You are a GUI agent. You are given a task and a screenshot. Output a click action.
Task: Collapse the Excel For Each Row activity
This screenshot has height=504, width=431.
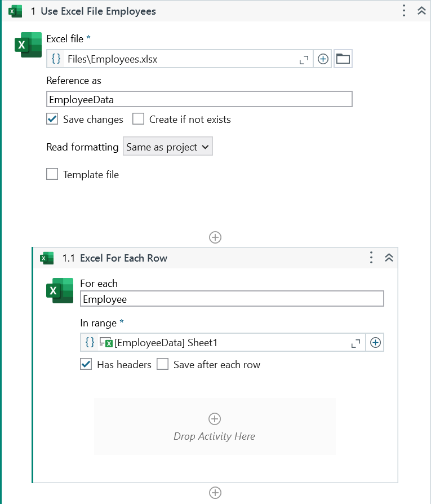click(389, 257)
